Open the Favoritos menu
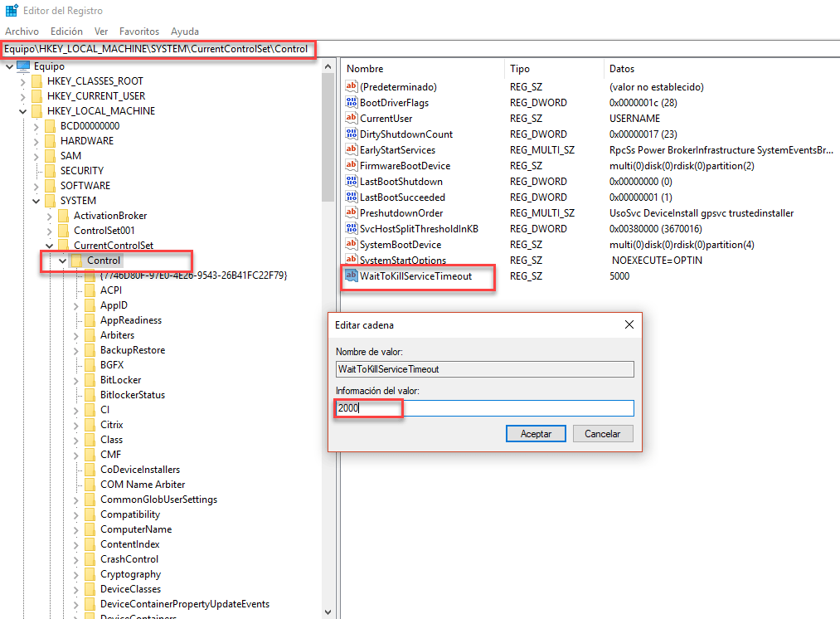 (x=138, y=32)
